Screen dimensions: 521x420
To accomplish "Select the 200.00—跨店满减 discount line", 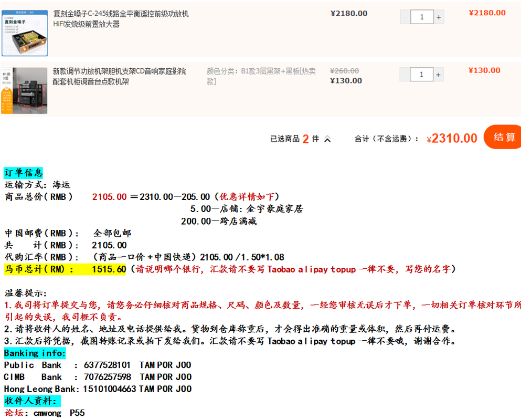I will [x=219, y=221].
